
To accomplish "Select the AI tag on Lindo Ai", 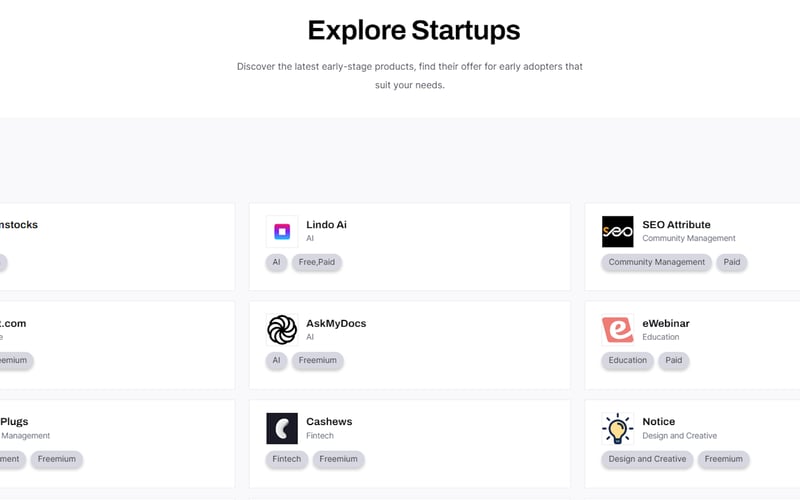I will tap(276, 262).
